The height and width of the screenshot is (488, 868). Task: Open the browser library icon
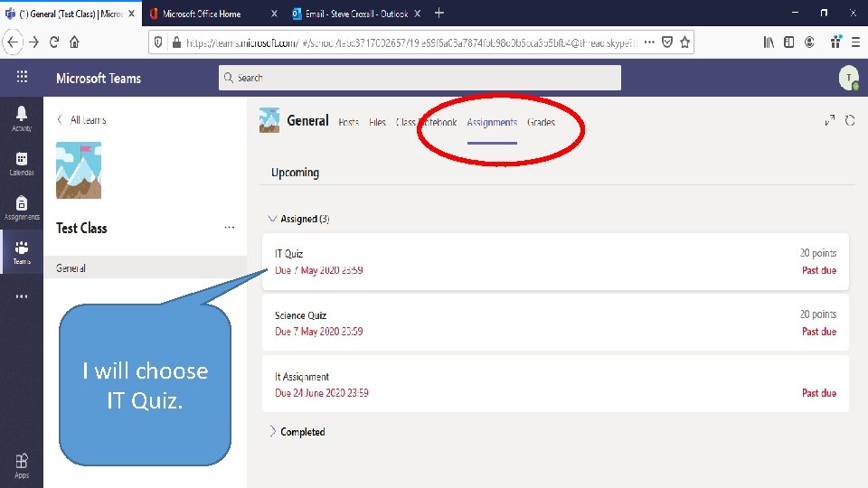[x=769, y=42]
